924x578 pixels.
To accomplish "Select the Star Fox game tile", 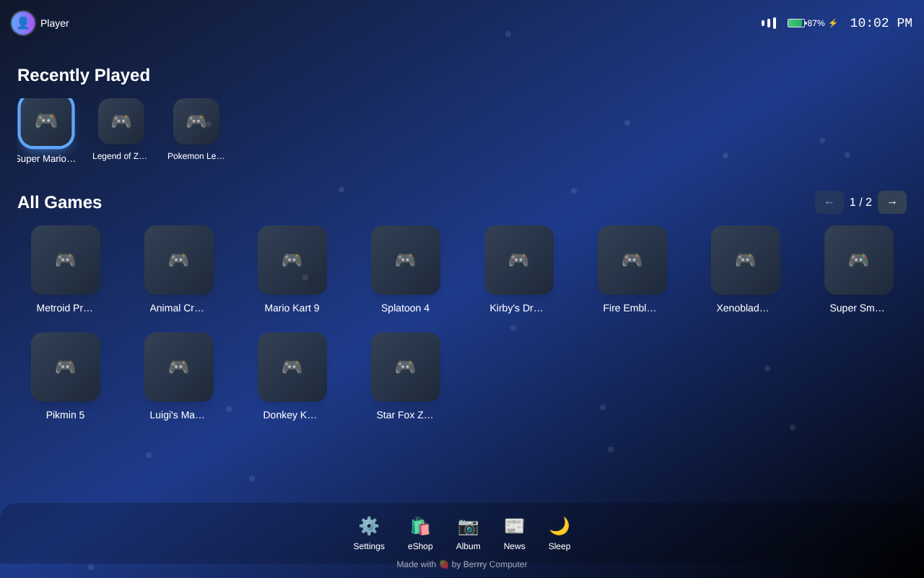I will tap(406, 367).
